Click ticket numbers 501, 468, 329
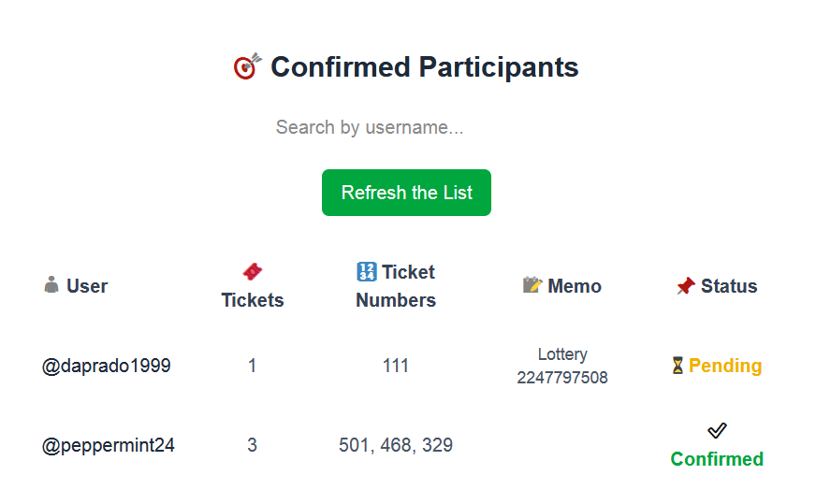The height and width of the screenshot is (504, 816). click(x=396, y=445)
